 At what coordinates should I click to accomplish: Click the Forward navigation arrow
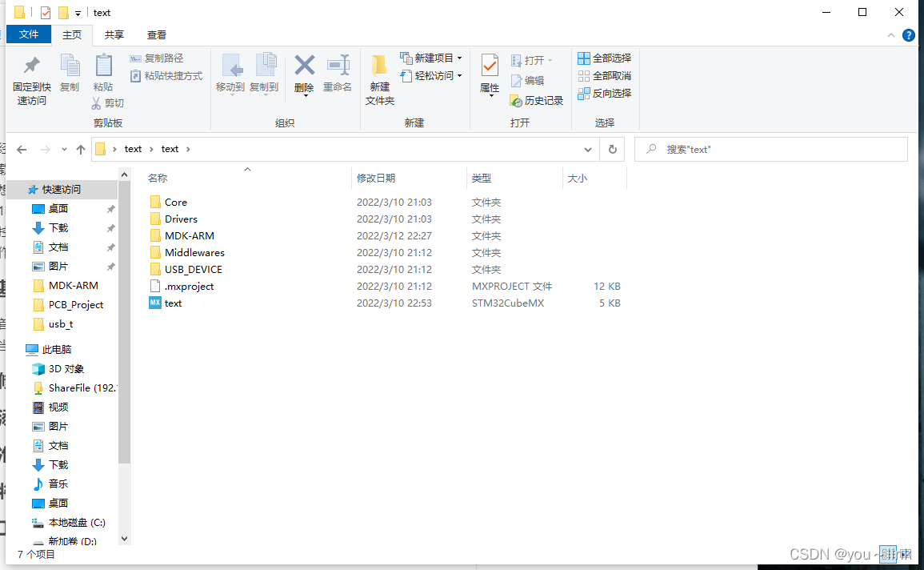[x=46, y=150]
